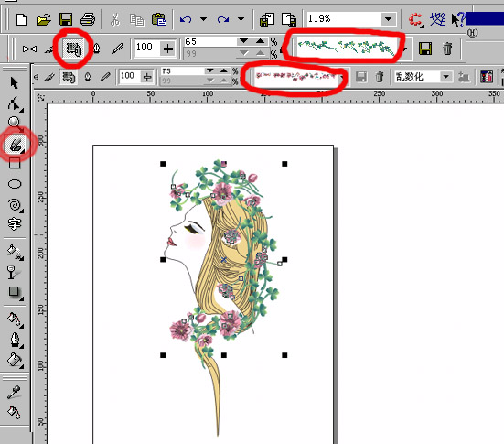The width and height of the screenshot is (504, 444).
Task: Select the Spiral tool
Action: click(15, 205)
